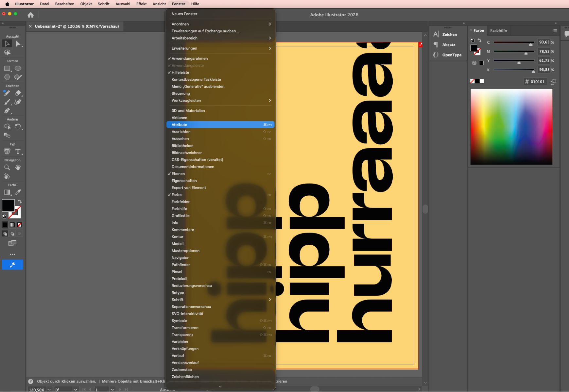Swap fill and stroke in the toolbar
The height and width of the screenshot is (392, 569).
[20, 202]
